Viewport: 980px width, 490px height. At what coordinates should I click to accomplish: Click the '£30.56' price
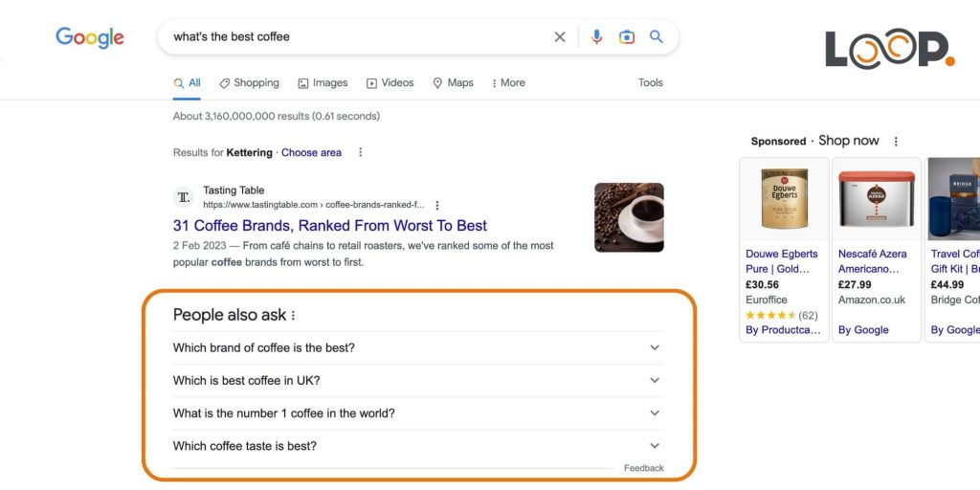pyautogui.click(x=762, y=285)
